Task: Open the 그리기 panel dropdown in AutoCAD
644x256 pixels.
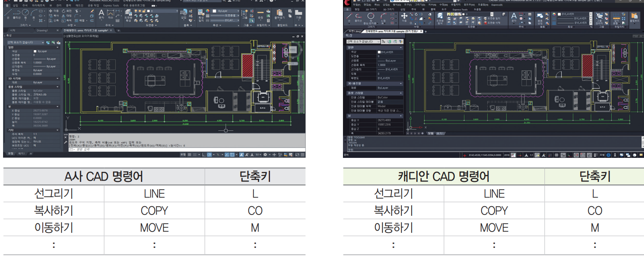Action: tap(25, 25)
